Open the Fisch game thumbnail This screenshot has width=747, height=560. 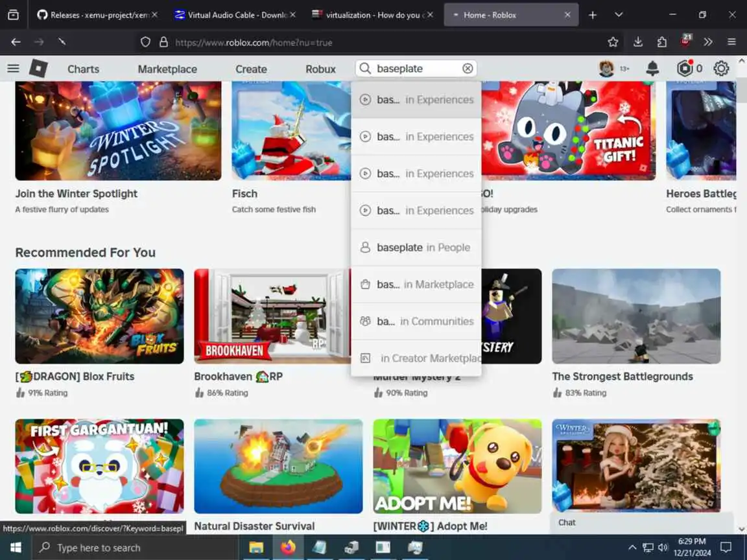pos(291,130)
